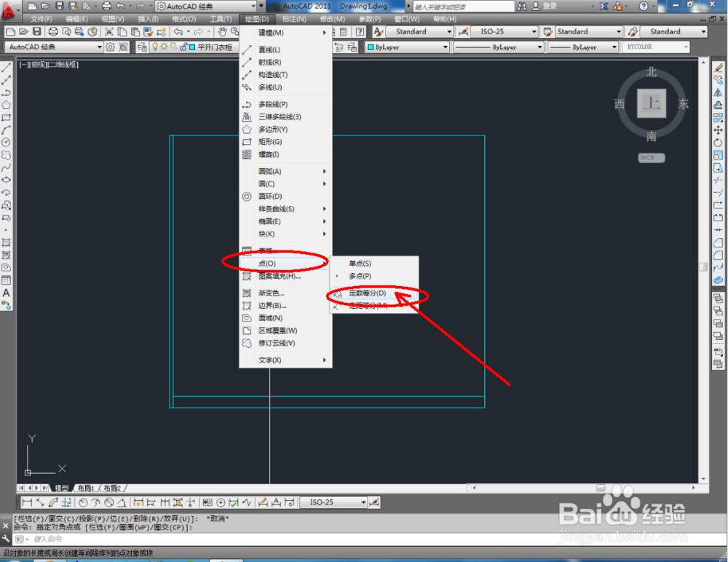Toggle layer lock padlock icon
The image size is (728, 562).
pyautogui.click(x=183, y=47)
